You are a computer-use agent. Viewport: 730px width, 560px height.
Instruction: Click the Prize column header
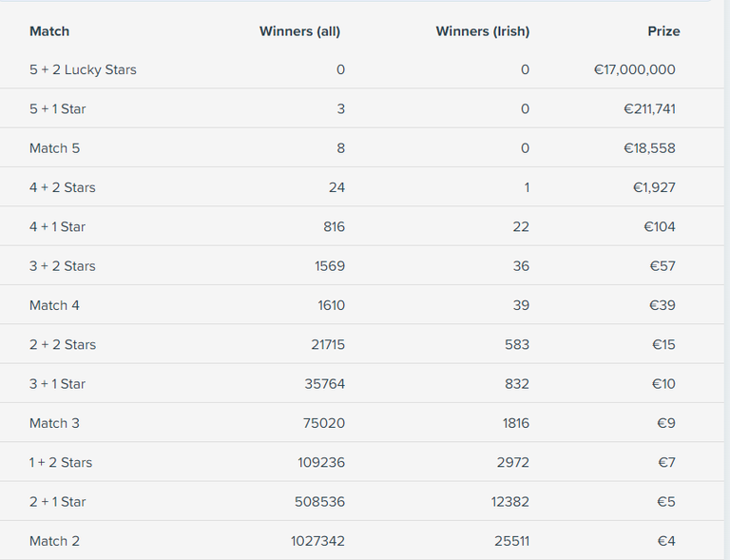[x=663, y=31]
